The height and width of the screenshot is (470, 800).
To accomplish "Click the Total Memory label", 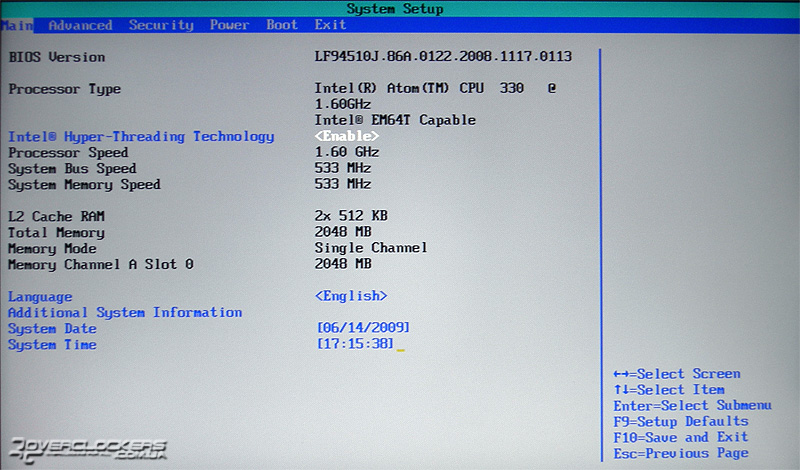I will [x=56, y=233].
